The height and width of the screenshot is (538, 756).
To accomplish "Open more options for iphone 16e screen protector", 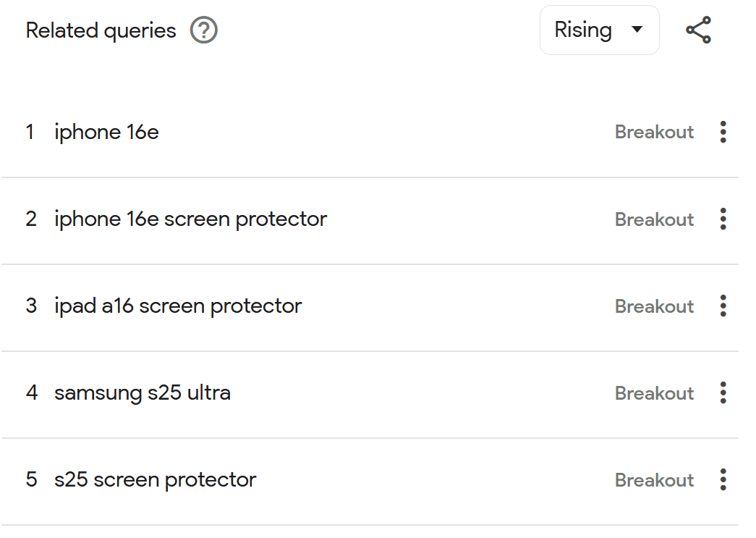I will pos(723,219).
